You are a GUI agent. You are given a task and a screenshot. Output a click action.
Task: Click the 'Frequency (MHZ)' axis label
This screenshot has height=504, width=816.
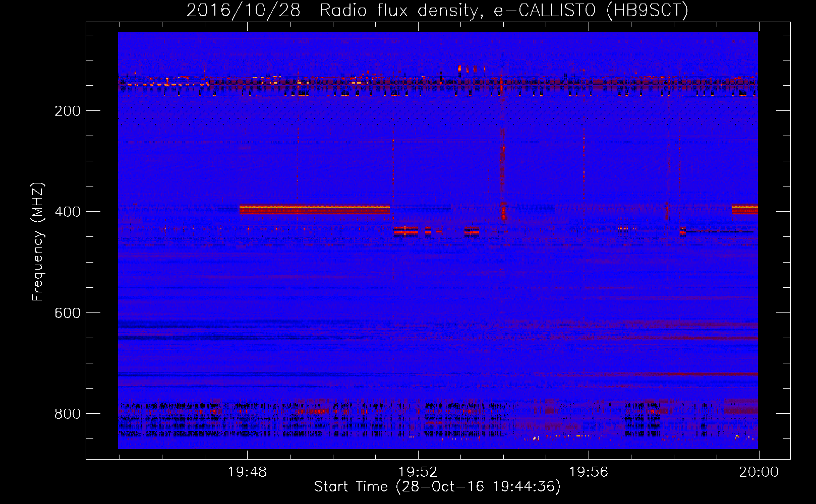[x=38, y=241]
